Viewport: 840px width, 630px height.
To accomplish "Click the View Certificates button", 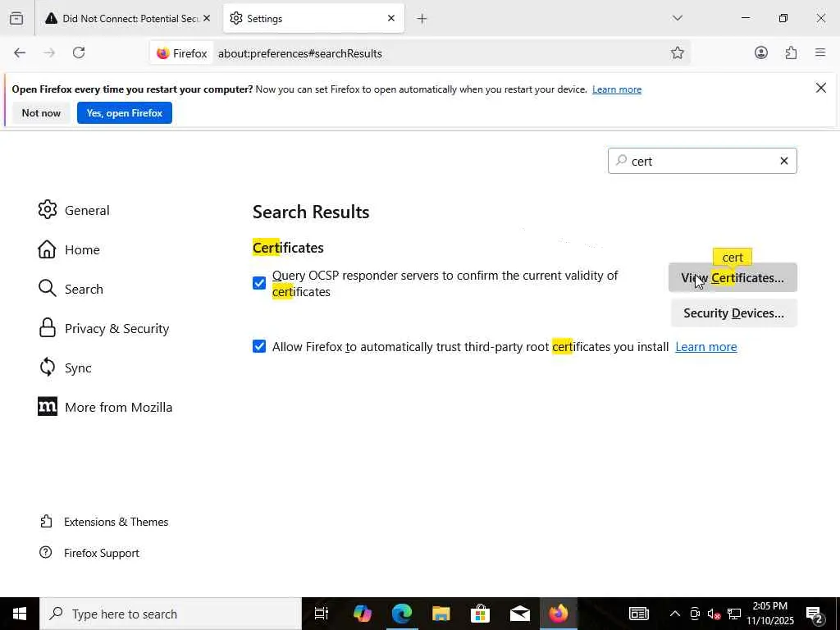I will [x=733, y=278].
